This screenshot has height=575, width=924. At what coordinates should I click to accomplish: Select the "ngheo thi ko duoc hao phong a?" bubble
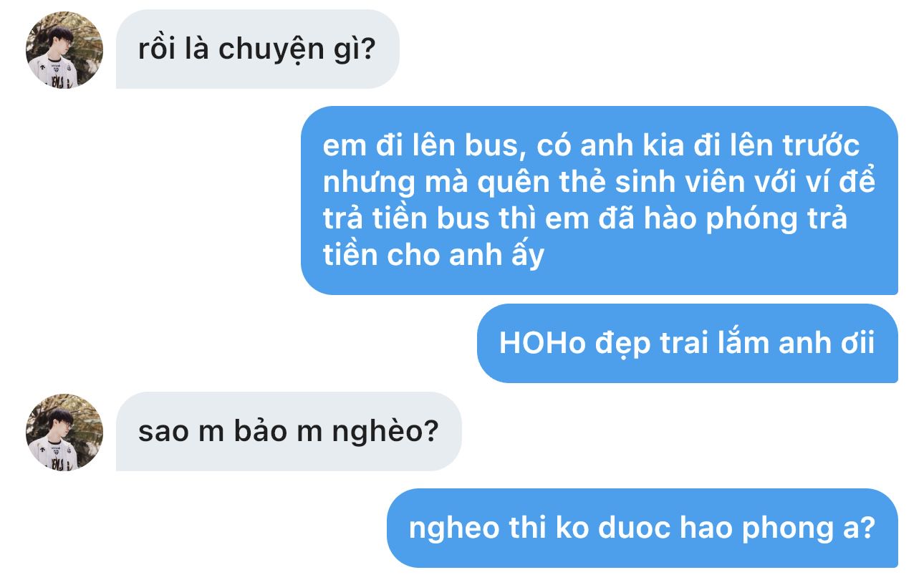click(x=642, y=528)
